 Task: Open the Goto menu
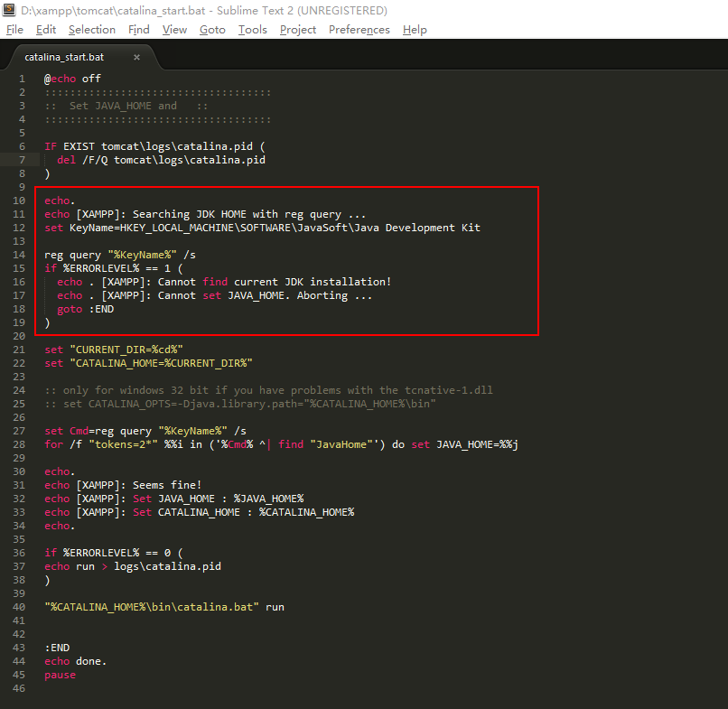click(x=212, y=30)
